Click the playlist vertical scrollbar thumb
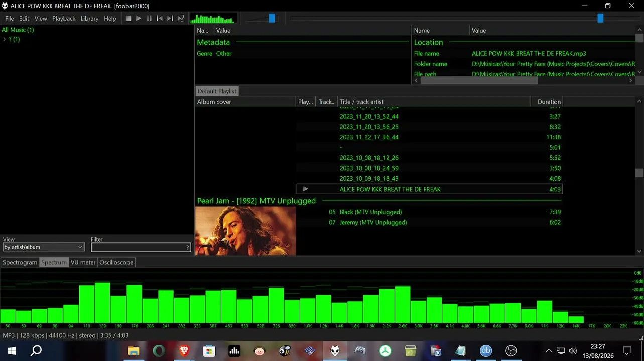 (x=639, y=173)
